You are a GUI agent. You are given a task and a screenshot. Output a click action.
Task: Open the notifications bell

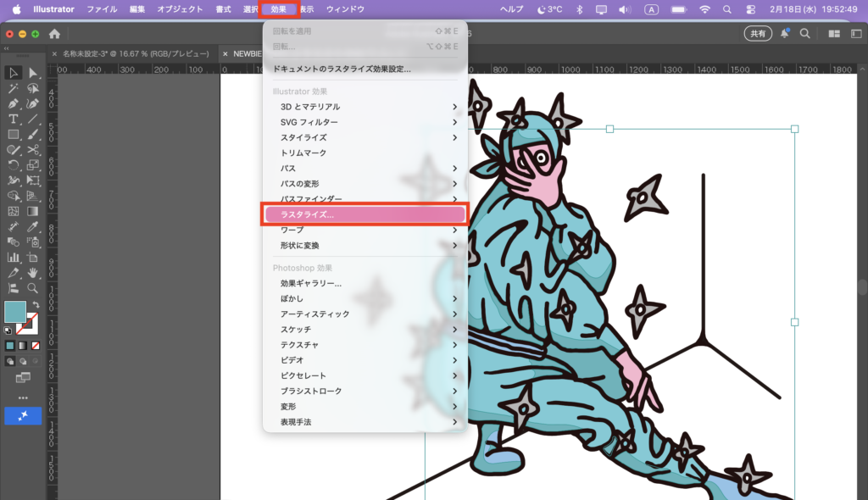coord(785,34)
